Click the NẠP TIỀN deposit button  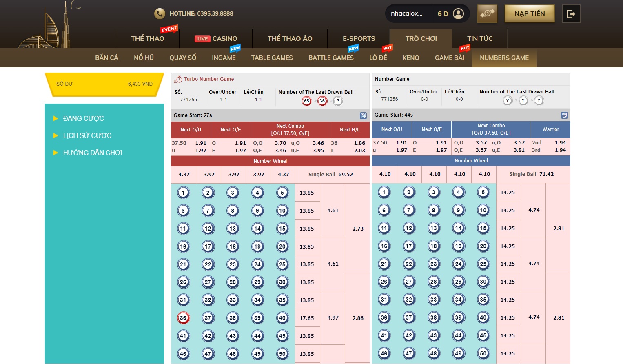[529, 13]
